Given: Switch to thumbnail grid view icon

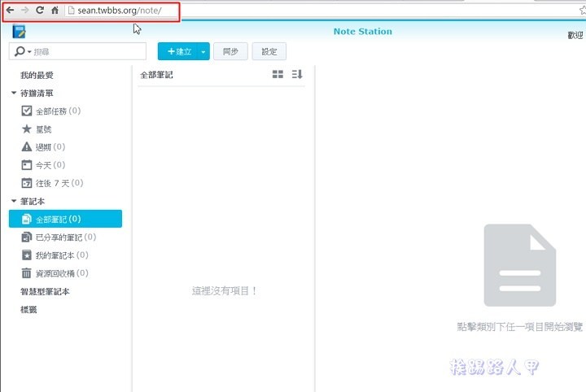Looking at the screenshot, I should coord(278,74).
